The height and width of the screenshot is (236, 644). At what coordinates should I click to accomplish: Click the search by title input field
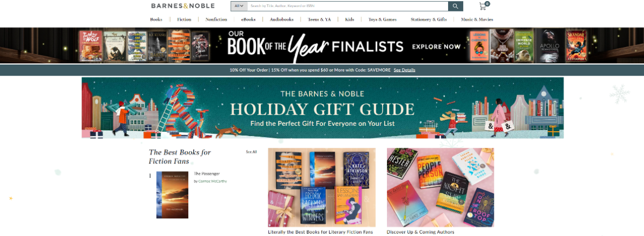pyautogui.click(x=348, y=6)
